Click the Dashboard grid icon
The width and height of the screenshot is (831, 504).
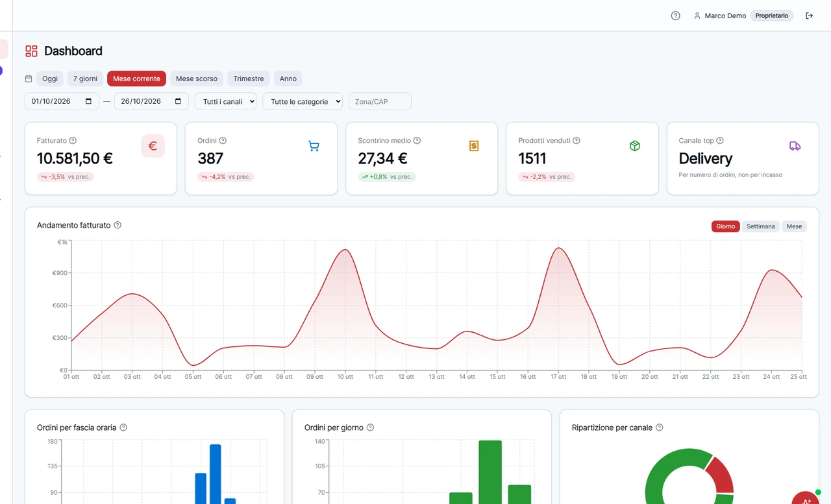31,51
